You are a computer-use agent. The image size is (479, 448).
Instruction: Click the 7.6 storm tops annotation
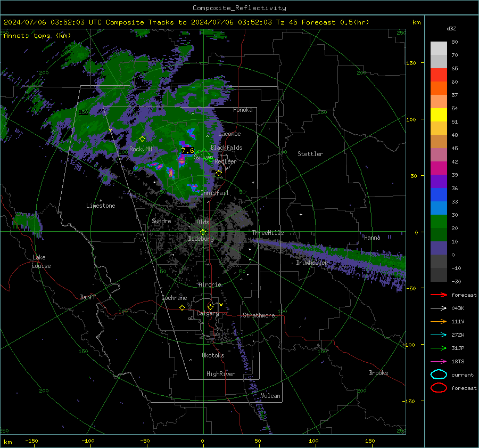tap(187, 150)
